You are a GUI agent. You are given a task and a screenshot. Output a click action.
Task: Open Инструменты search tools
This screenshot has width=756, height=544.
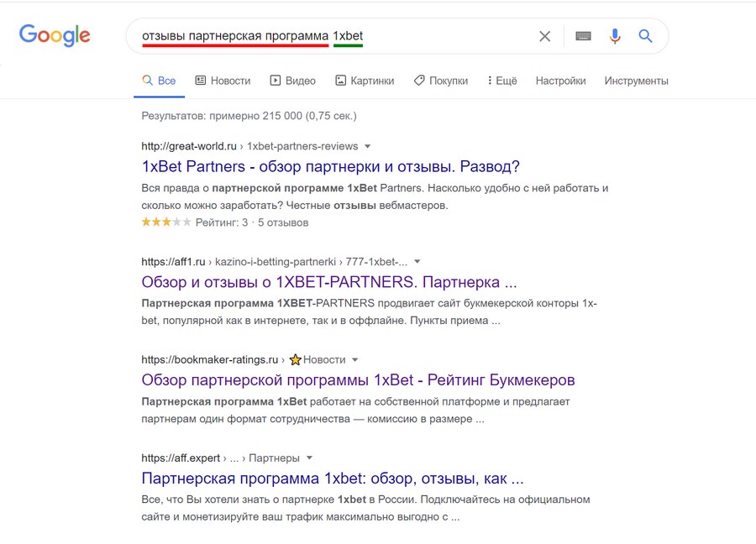(636, 81)
